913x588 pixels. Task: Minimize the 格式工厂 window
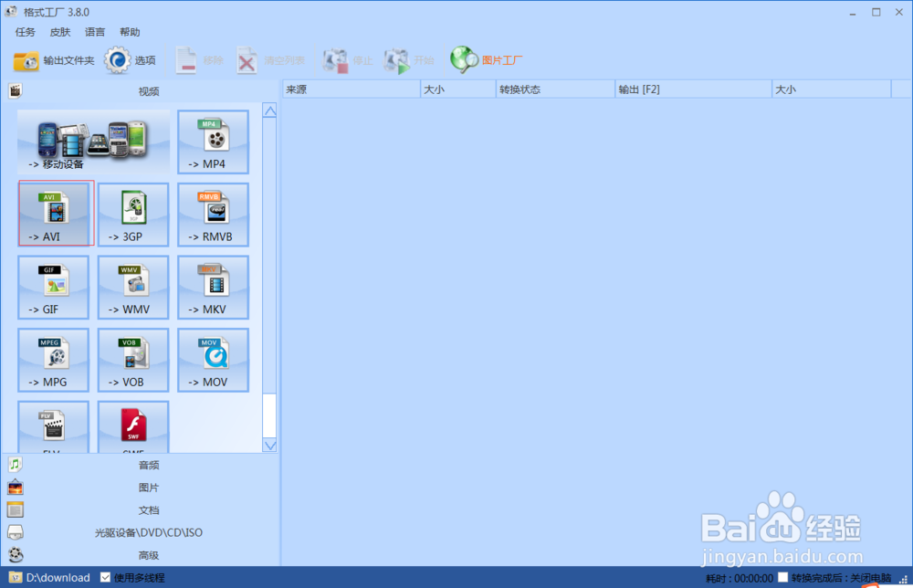(853, 12)
